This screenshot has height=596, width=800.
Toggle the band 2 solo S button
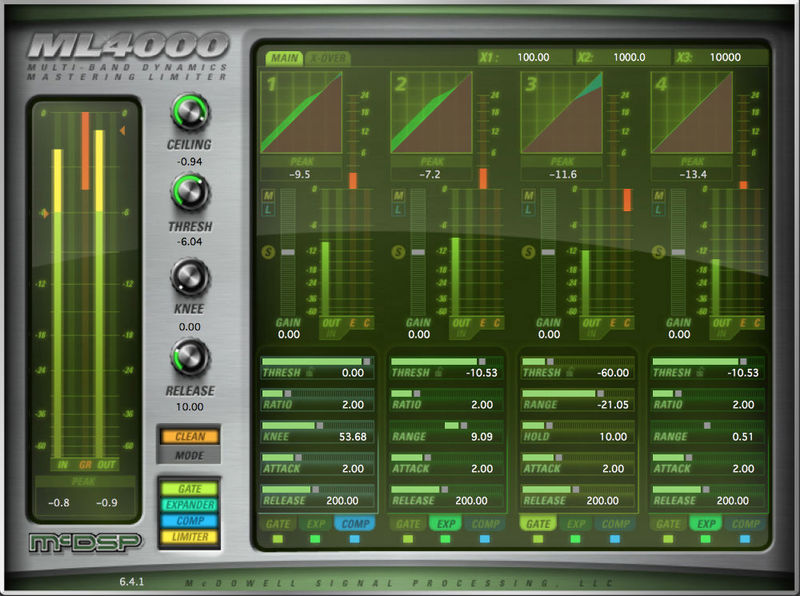tap(398, 252)
